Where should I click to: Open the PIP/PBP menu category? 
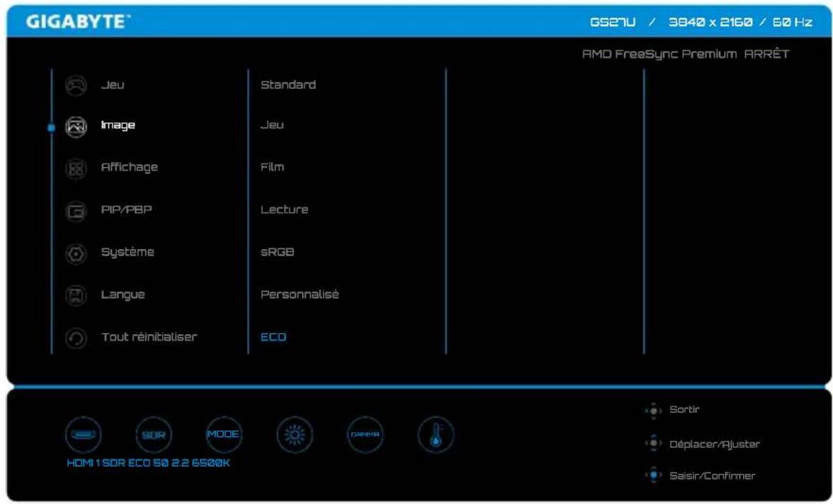pos(126,210)
